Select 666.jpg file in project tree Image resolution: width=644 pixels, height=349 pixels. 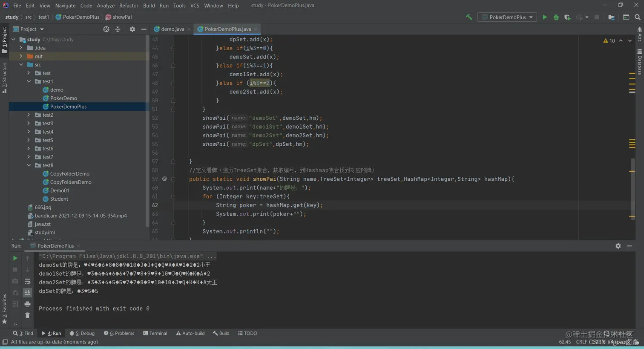click(43, 208)
